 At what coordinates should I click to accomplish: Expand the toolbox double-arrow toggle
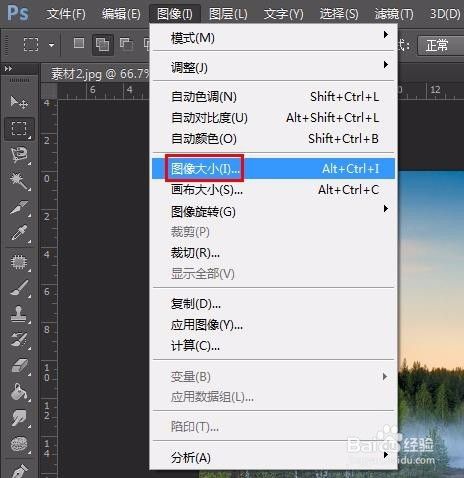(8, 69)
